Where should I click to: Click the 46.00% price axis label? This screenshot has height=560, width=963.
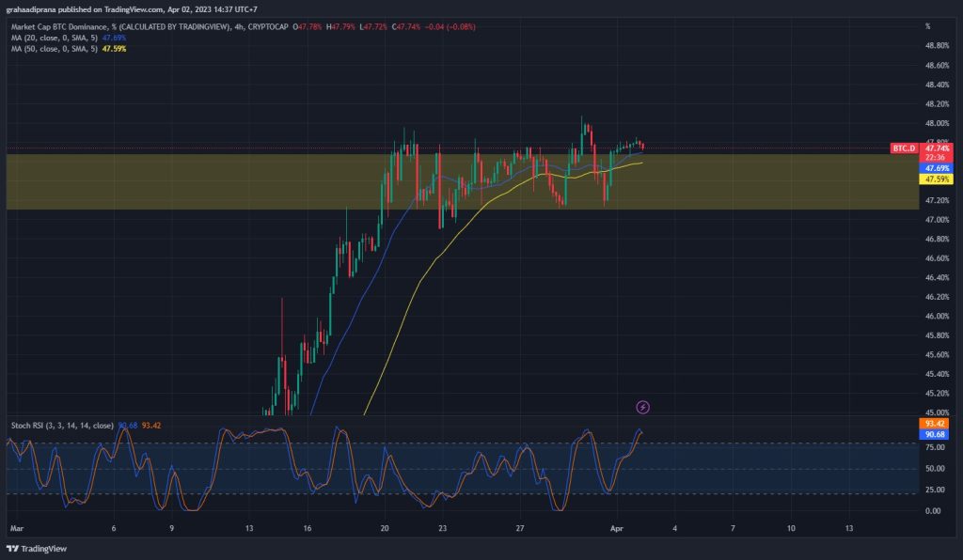[x=938, y=317]
